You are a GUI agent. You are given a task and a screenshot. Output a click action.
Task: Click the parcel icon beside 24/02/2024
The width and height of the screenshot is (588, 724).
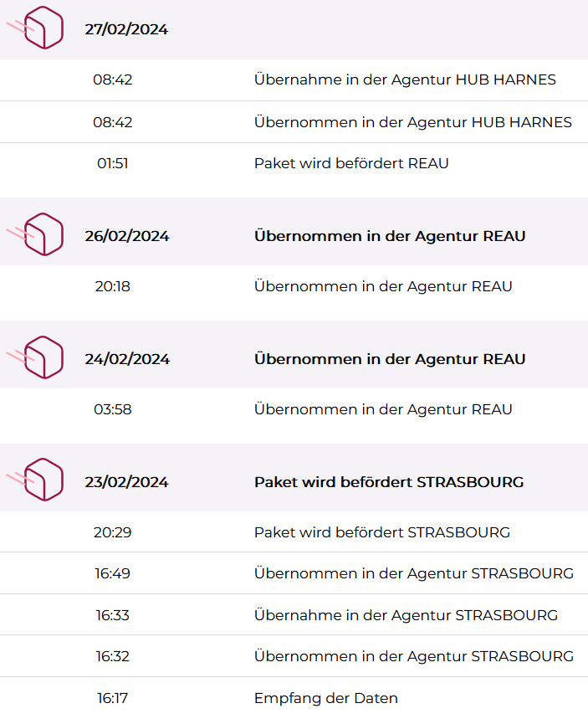(35, 357)
